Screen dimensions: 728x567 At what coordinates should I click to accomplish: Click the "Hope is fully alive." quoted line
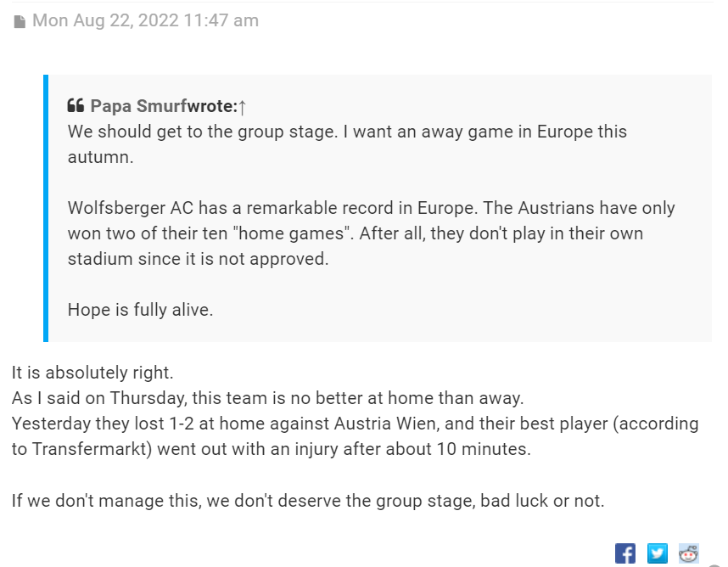140,310
